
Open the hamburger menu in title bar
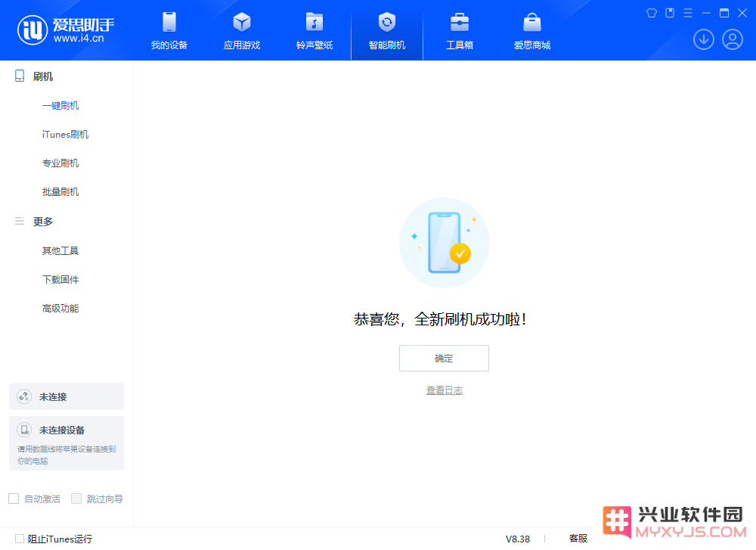(x=688, y=13)
